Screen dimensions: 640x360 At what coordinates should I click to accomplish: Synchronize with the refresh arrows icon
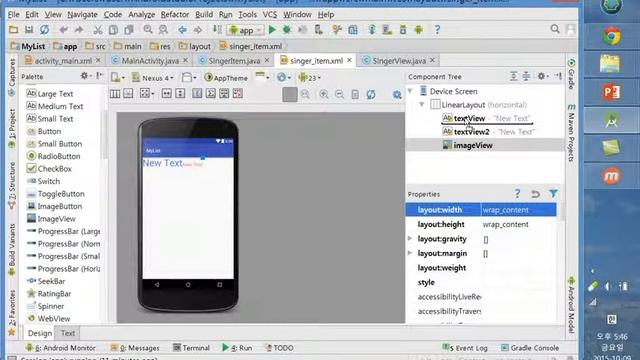(x=44, y=30)
